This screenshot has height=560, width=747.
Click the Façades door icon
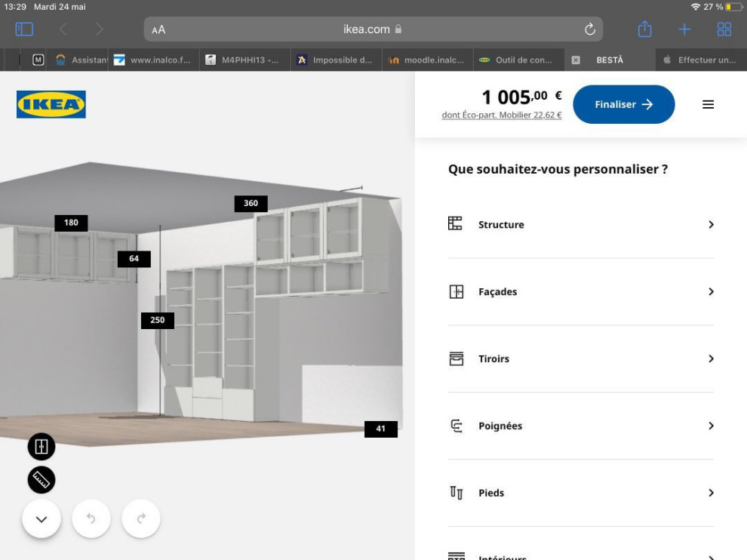coord(456,291)
